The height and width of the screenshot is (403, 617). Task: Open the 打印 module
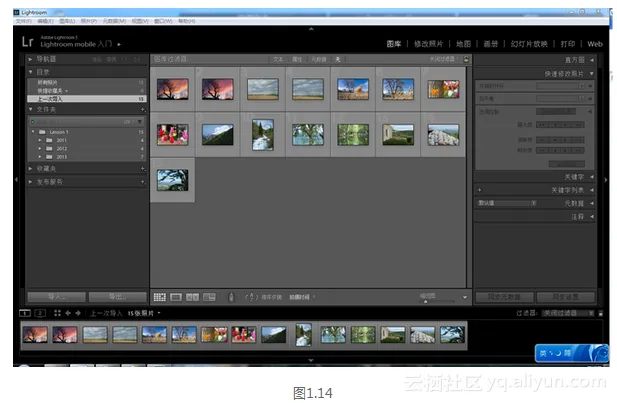point(567,44)
